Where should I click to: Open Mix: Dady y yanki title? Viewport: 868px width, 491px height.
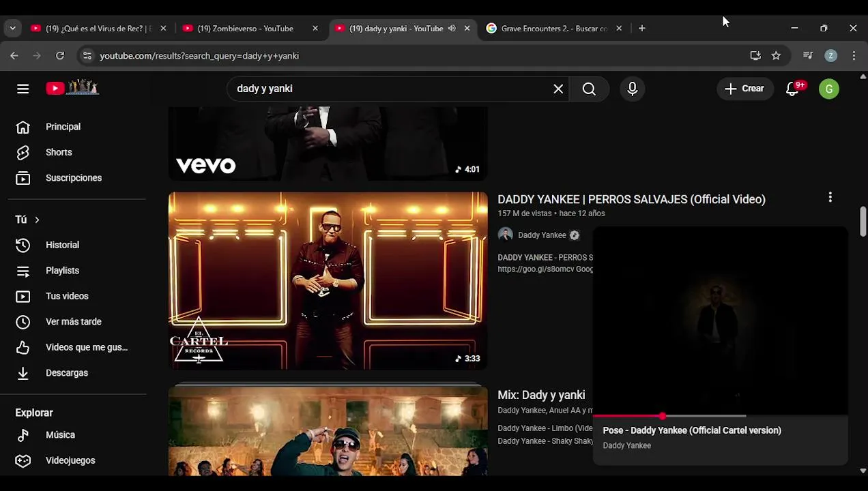(541, 395)
